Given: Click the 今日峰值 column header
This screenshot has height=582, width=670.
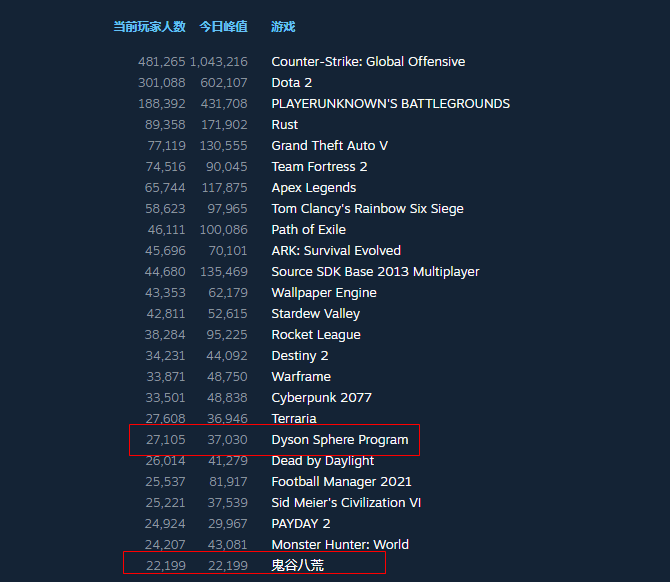Looking at the screenshot, I should (223, 26).
